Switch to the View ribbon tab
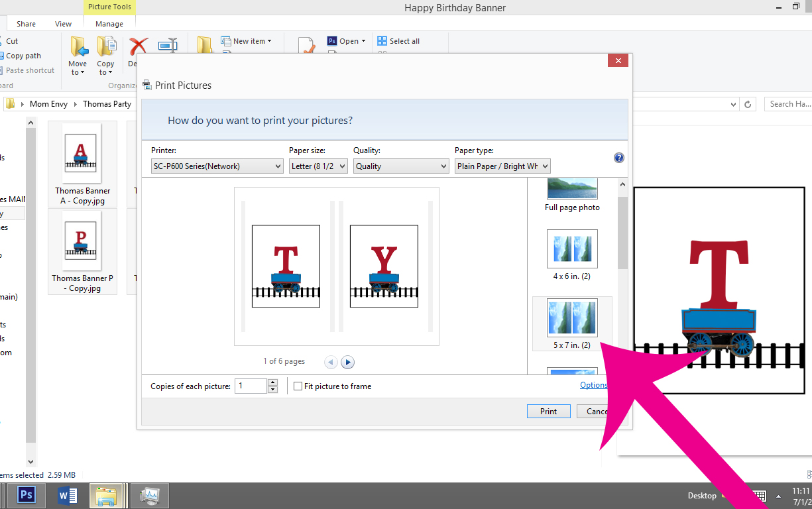812x509 pixels. 64,24
